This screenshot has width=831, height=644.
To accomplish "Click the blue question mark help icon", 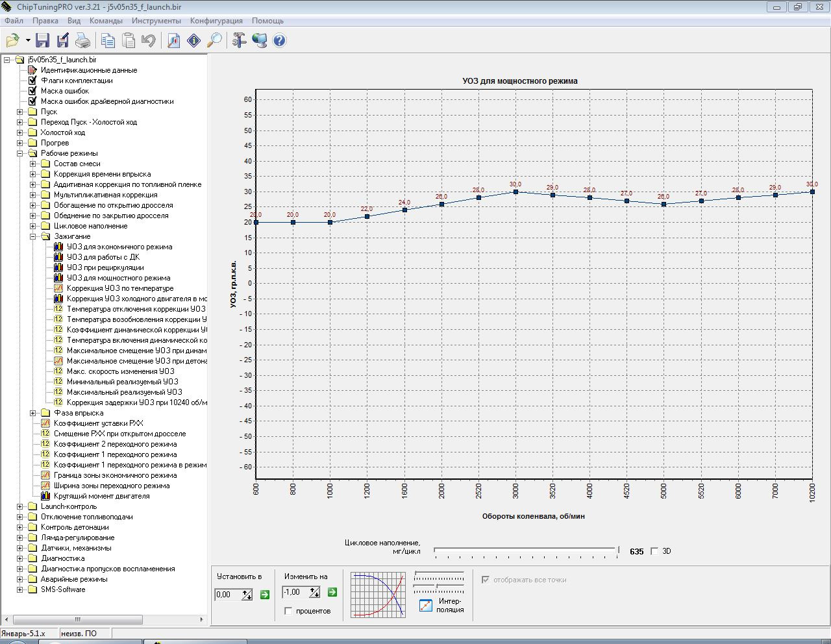I will click(279, 41).
